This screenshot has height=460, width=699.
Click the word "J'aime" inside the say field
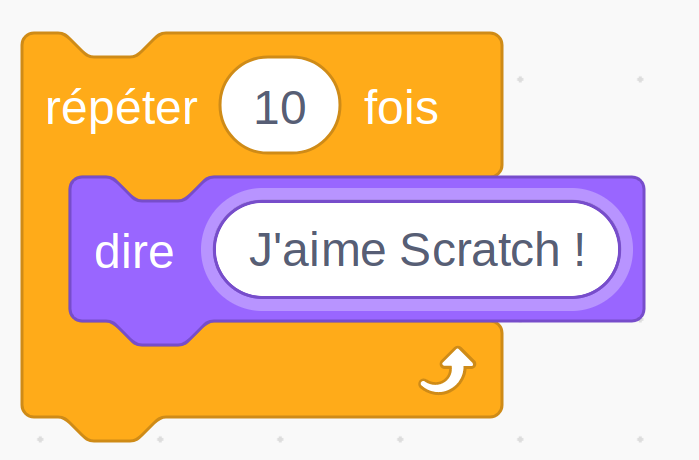pyautogui.click(x=317, y=250)
